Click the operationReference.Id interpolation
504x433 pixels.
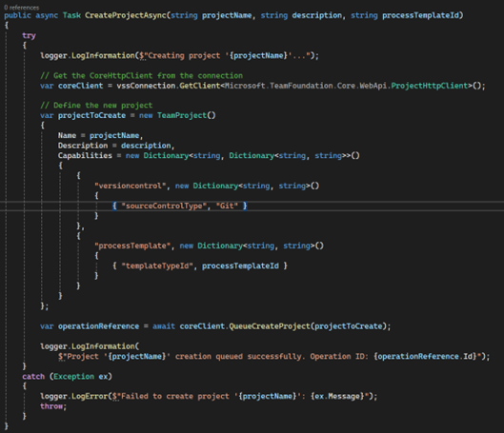tap(425, 356)
